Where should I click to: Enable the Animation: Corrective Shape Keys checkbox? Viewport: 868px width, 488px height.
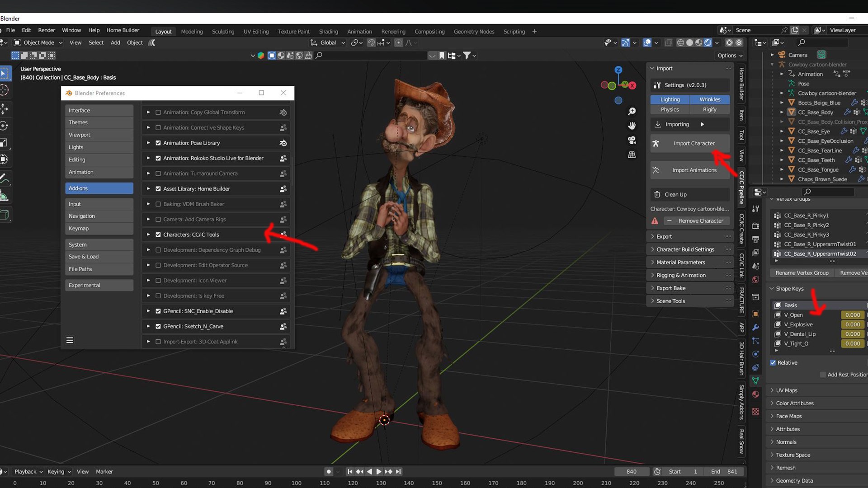click(158, 128)
